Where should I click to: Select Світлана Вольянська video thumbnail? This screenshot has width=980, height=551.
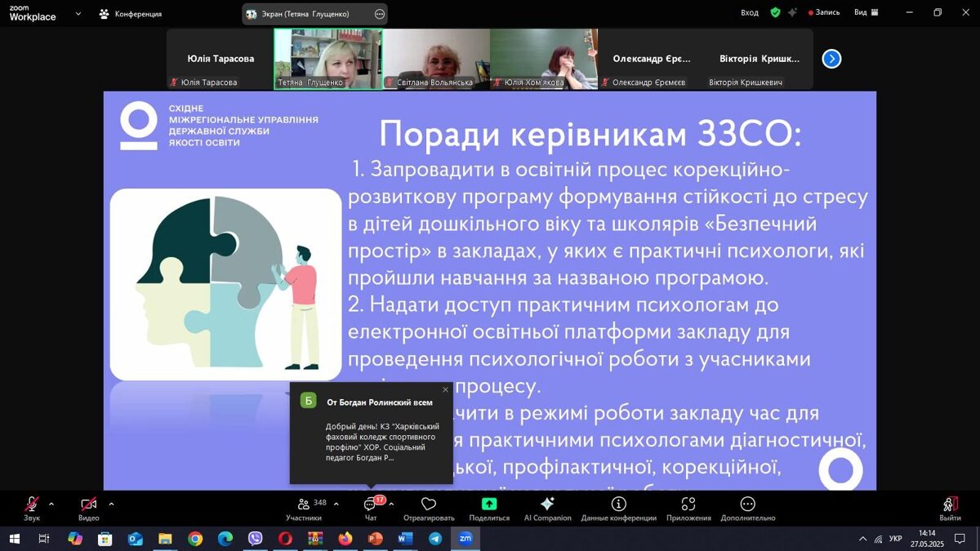436,59
